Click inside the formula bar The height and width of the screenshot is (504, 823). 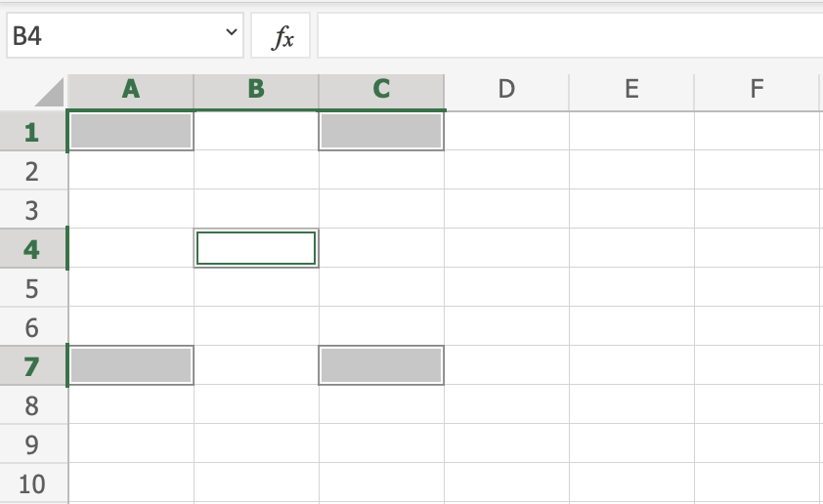[x=567, y=37]
